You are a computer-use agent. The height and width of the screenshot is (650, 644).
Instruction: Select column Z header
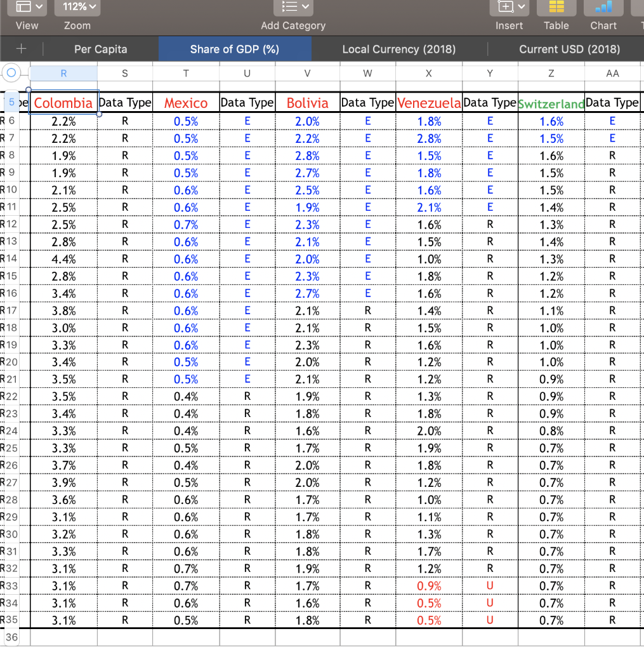click(x=551, y=73)
